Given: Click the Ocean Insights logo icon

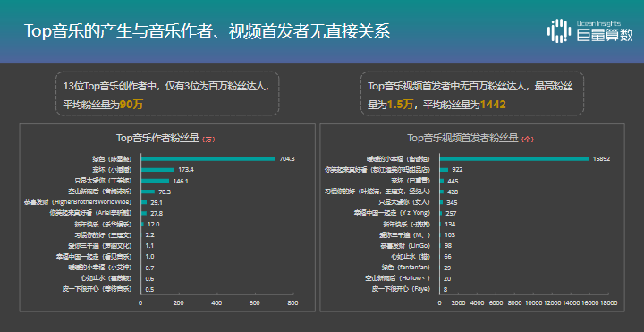Looking at the screenshot, I should (559, 30).
